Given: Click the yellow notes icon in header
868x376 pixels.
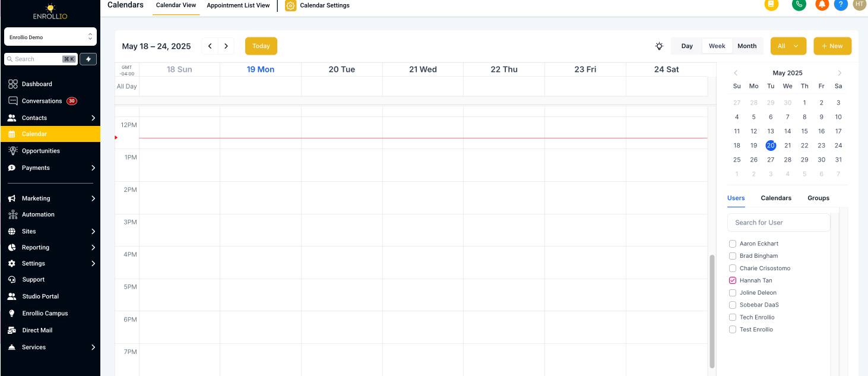Looking at the screenshot, I should [x=771, y=4].
